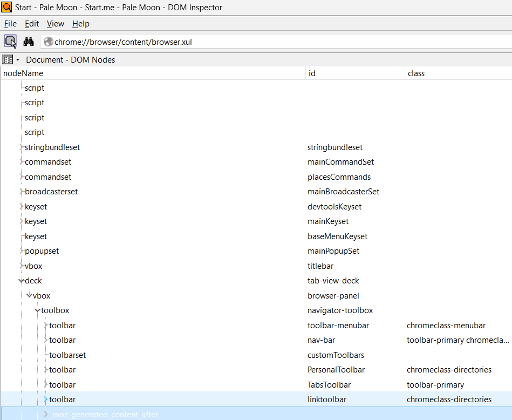Click the Document viewer list icon

click(8, 60)
